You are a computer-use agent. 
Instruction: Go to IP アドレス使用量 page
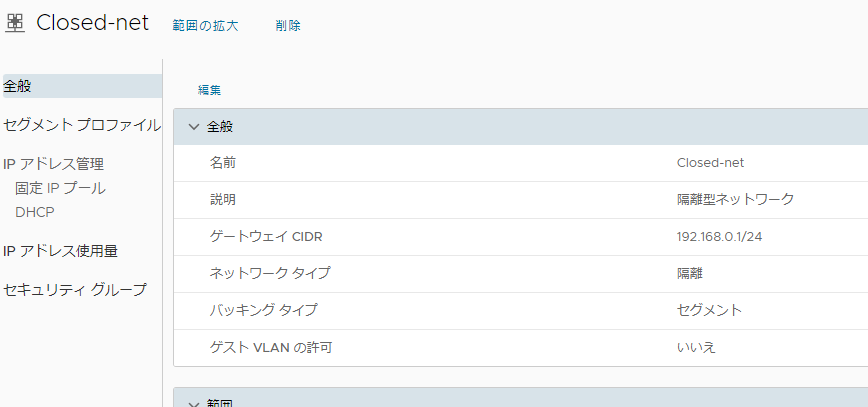[67, 251]
